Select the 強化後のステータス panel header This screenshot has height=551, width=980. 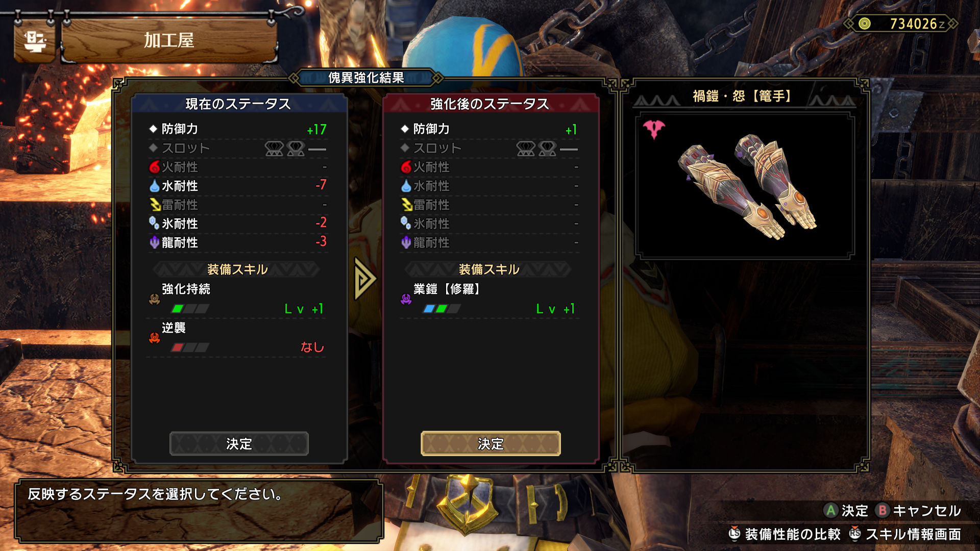point(491,104)
